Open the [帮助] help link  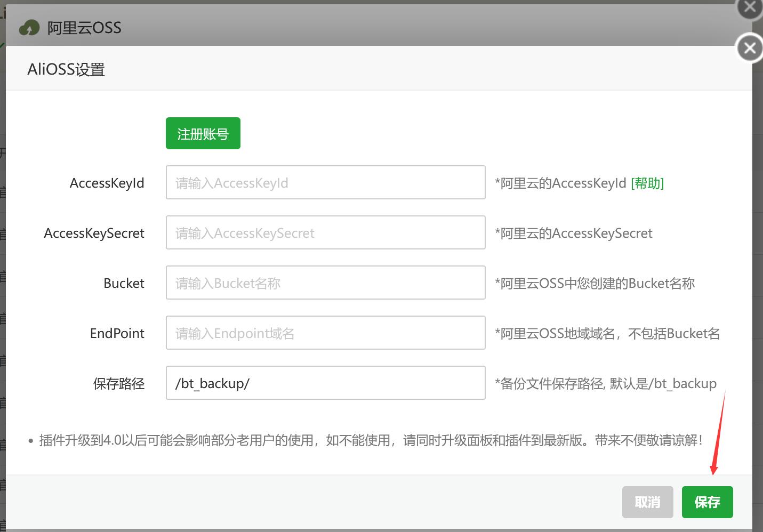[647, 183]
